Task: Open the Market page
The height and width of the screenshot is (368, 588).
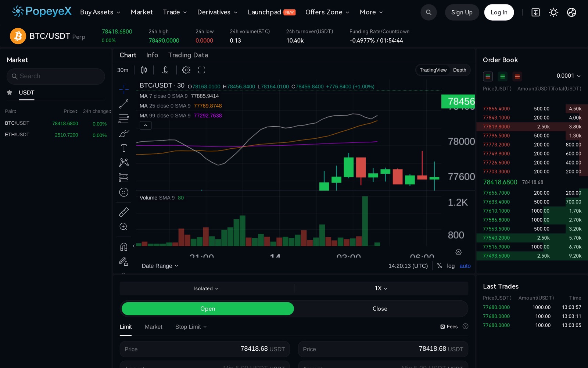Action: pyautogui.click(x=141, y=12)
